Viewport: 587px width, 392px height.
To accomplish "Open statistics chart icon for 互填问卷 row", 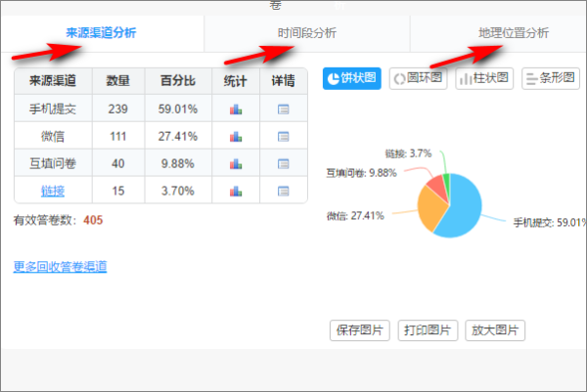I will point(235,163).
